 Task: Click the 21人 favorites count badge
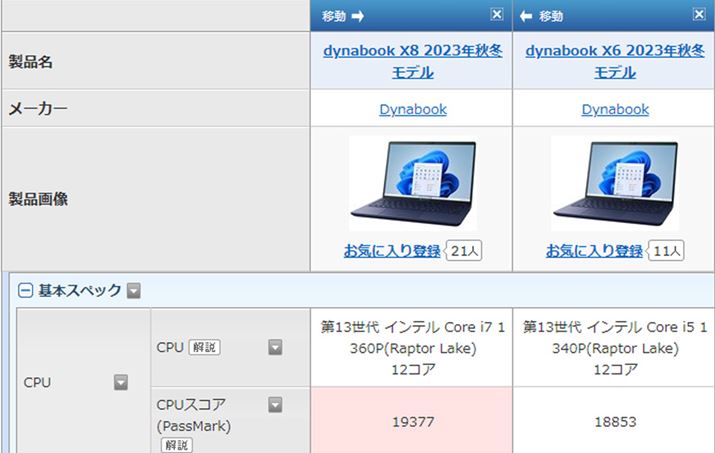[x=463, y=250]
